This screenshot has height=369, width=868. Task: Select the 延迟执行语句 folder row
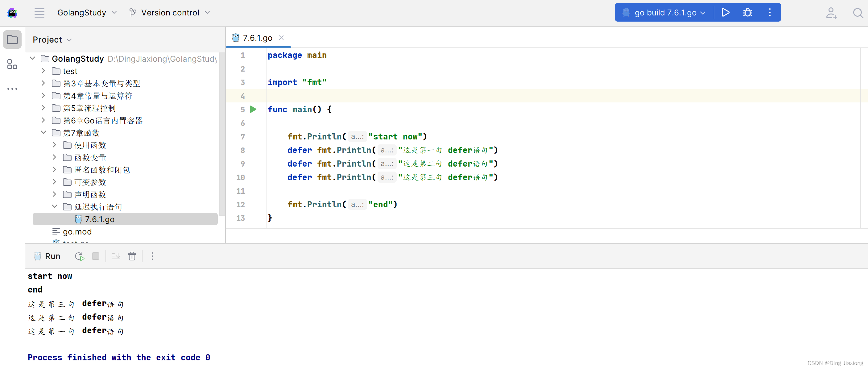coord(125,207)
